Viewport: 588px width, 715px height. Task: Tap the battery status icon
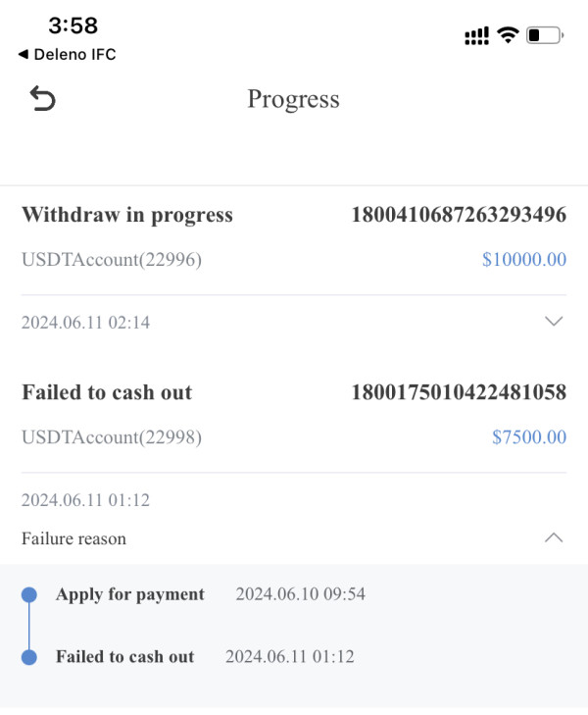(x=545, y=35)
